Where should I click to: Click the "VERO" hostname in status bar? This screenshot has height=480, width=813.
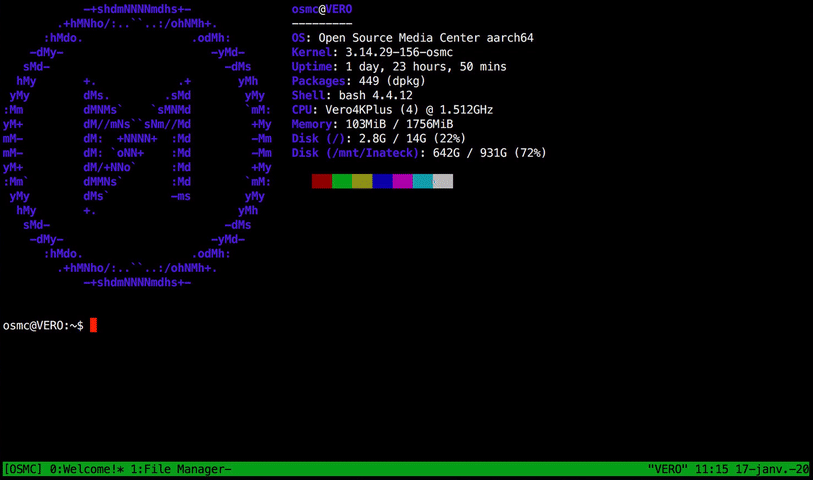click(668, 469)
